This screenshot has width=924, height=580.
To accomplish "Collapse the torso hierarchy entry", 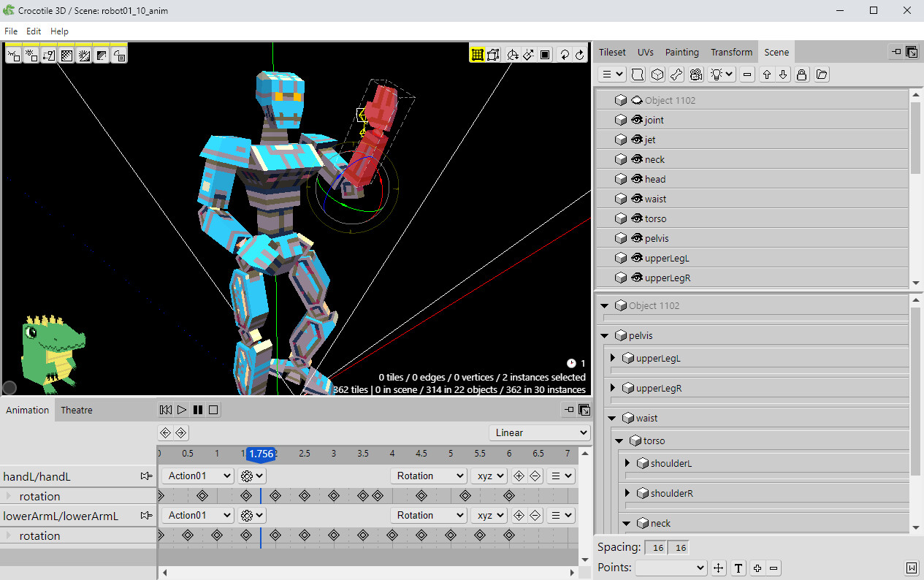I will [x=619, y=440].
